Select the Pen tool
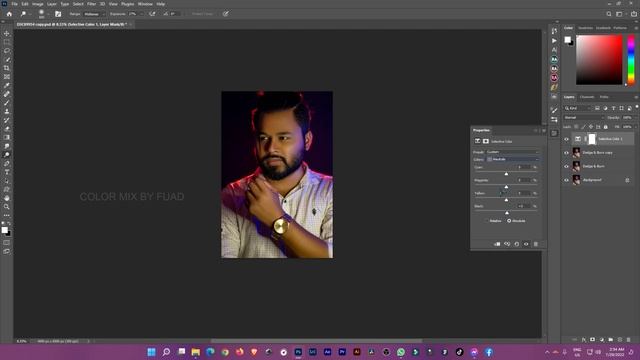This screenshot has width=640, height=360. pos(7,163)
